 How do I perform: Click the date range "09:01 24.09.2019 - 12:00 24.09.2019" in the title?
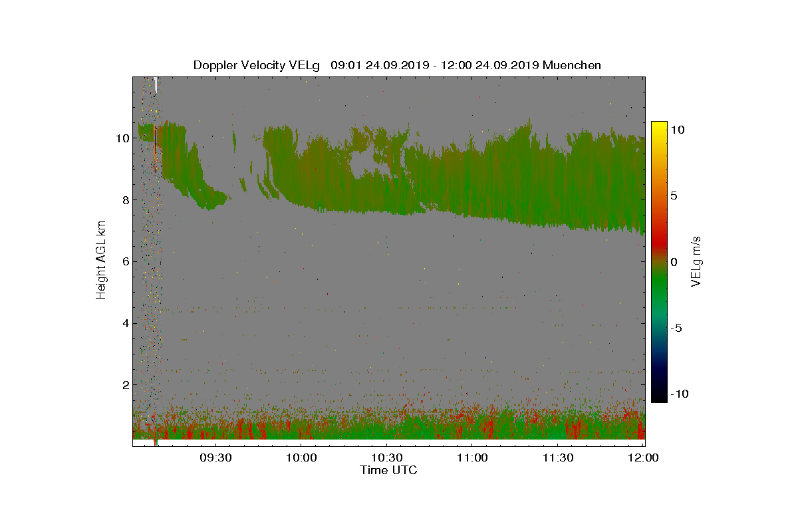(435, 65)
